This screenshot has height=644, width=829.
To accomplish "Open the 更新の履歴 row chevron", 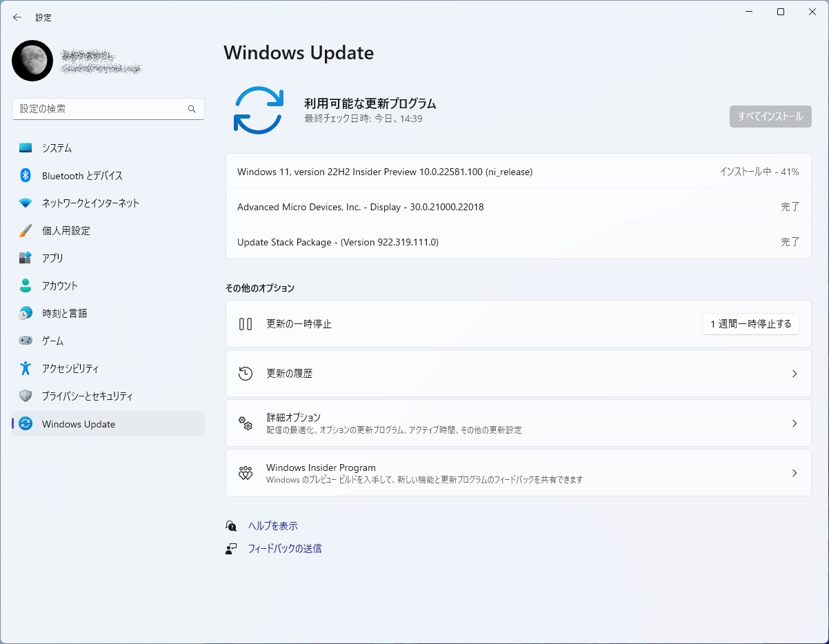I will (795, 374).
